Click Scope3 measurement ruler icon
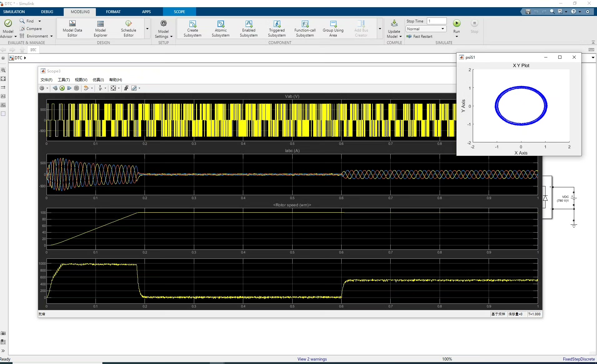Screen dimensions: 597x364 [134, 88]
